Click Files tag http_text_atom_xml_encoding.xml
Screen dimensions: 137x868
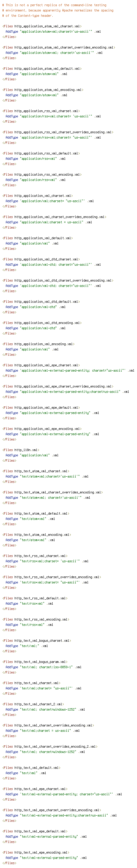click(37, 535)
